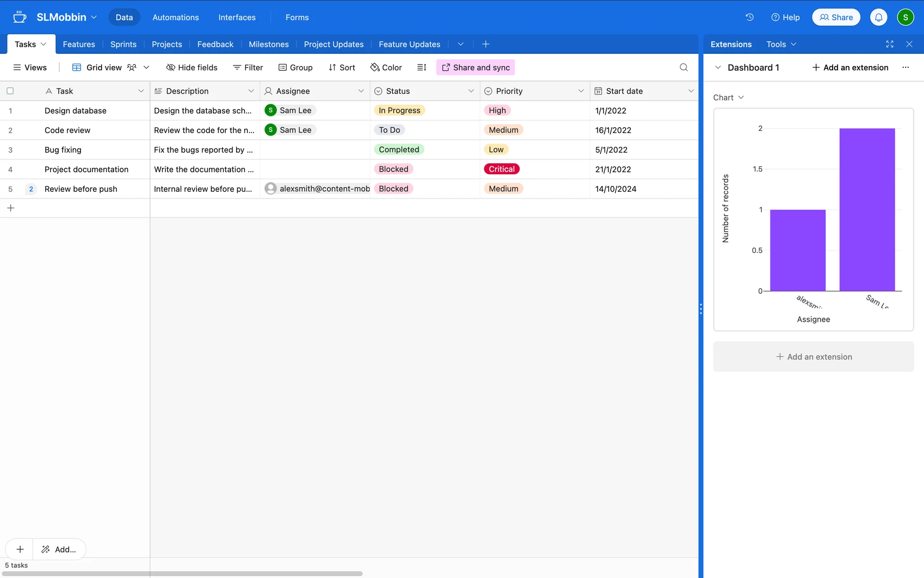Collapse the Dashboard 1 section

(x=718, y=67)
